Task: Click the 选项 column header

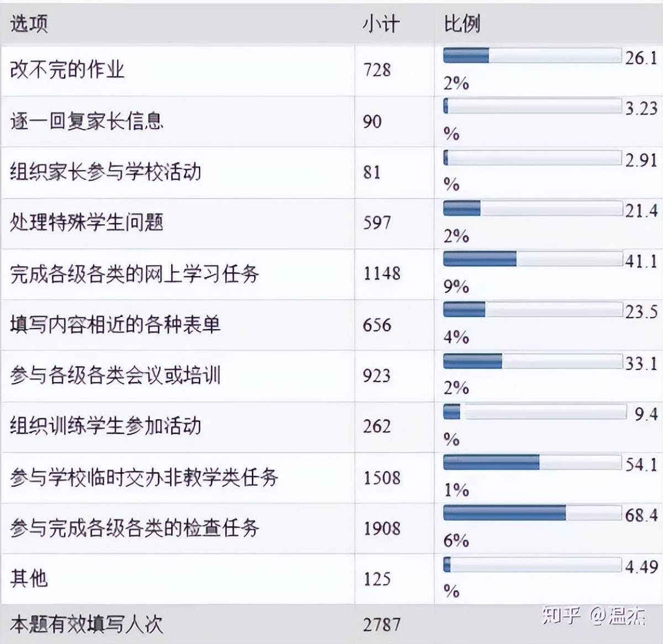Action: (x=29, y=24)
